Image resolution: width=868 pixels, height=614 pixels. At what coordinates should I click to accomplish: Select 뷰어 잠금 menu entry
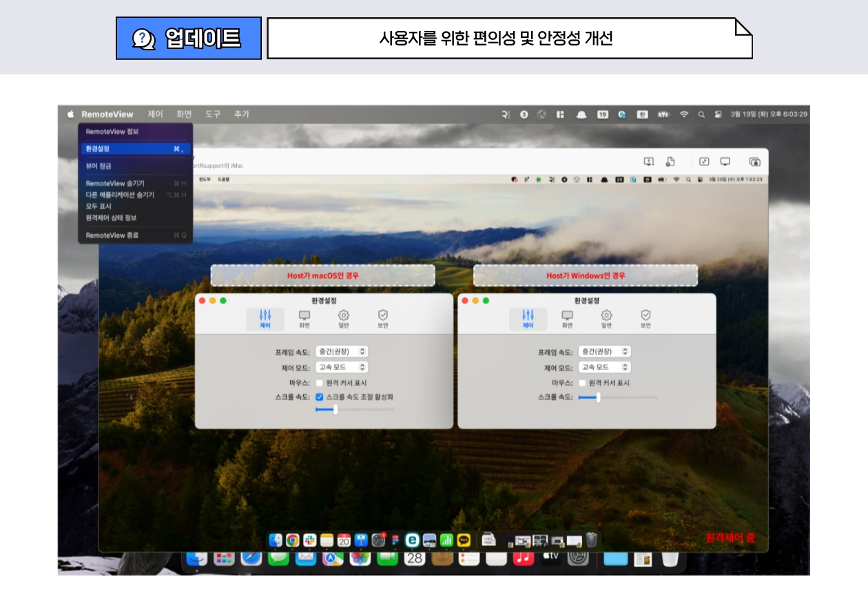point(135,166)
